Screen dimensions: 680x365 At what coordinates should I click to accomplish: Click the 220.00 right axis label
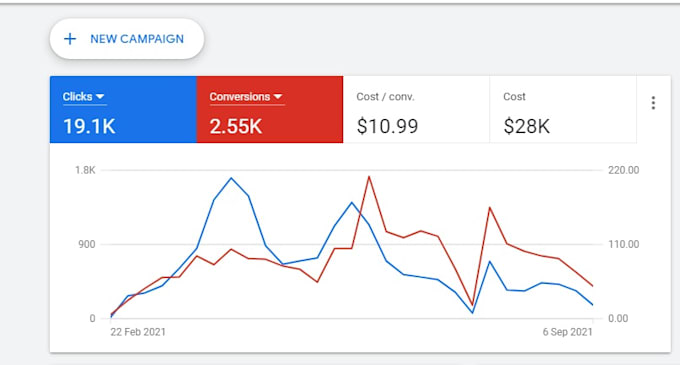pos(624,170)
